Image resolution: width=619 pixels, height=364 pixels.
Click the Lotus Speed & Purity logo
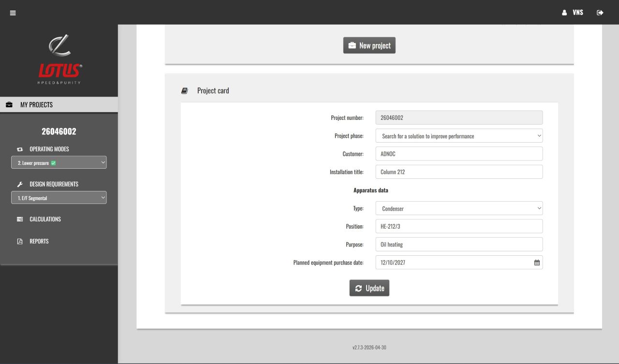pos(60,59)
